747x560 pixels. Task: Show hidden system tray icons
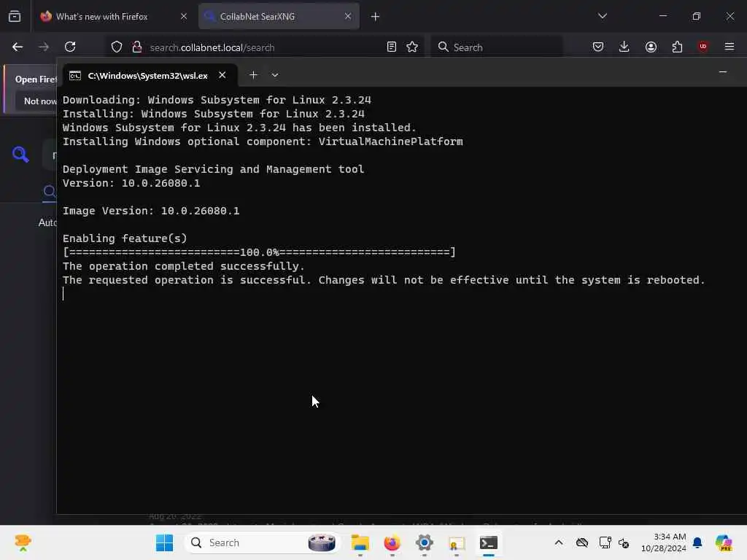click(x=559, y=542)
